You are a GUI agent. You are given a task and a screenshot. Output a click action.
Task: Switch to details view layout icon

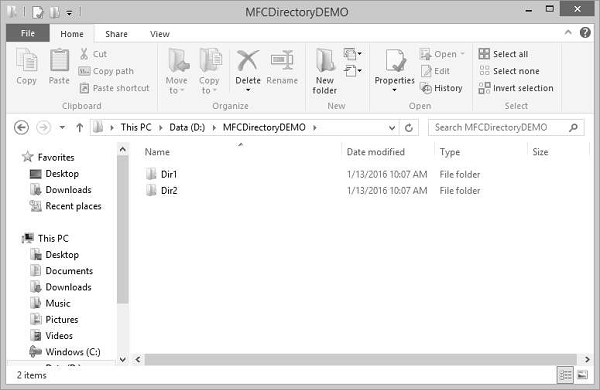coord(565,375)
